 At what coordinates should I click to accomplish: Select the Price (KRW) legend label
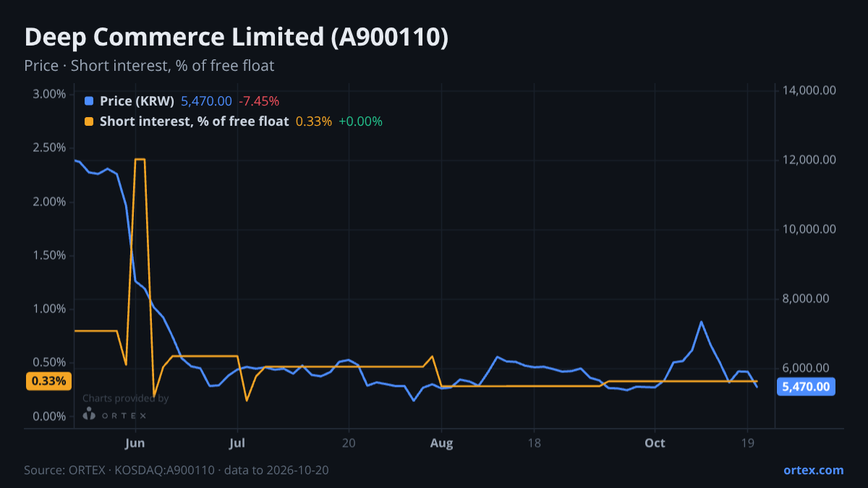(x=137, y=101)
